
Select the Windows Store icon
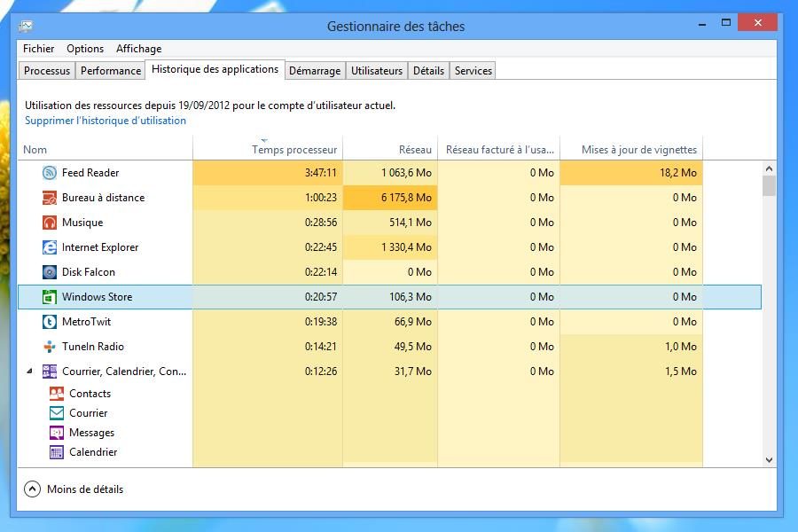point(50,297)
